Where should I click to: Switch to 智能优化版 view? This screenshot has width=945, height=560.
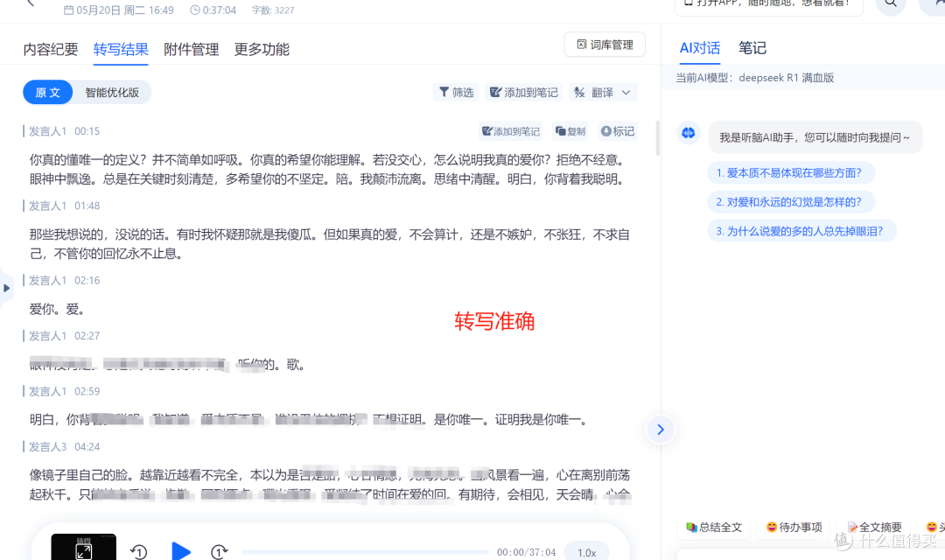pos(112,92)
